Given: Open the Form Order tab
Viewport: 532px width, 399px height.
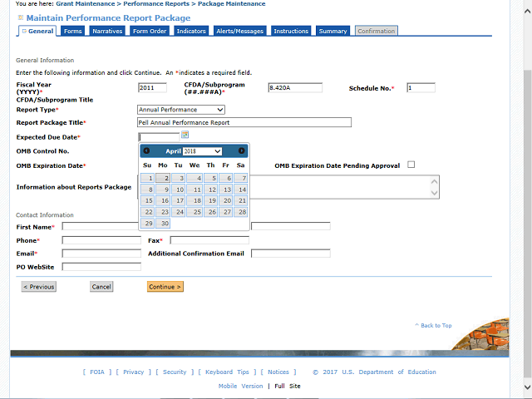Looking at the screenshot, I should click(150, 31).
